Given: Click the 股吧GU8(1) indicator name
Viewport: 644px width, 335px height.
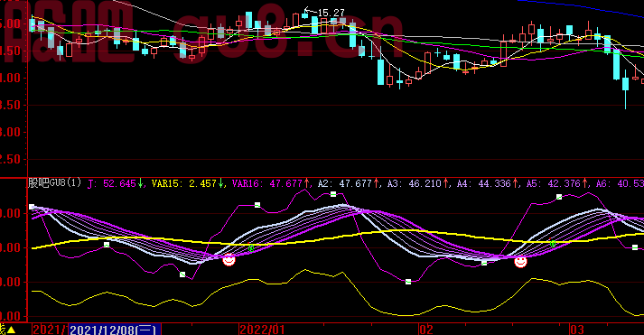Looking at the screenshot, I should tap(54, 182).
